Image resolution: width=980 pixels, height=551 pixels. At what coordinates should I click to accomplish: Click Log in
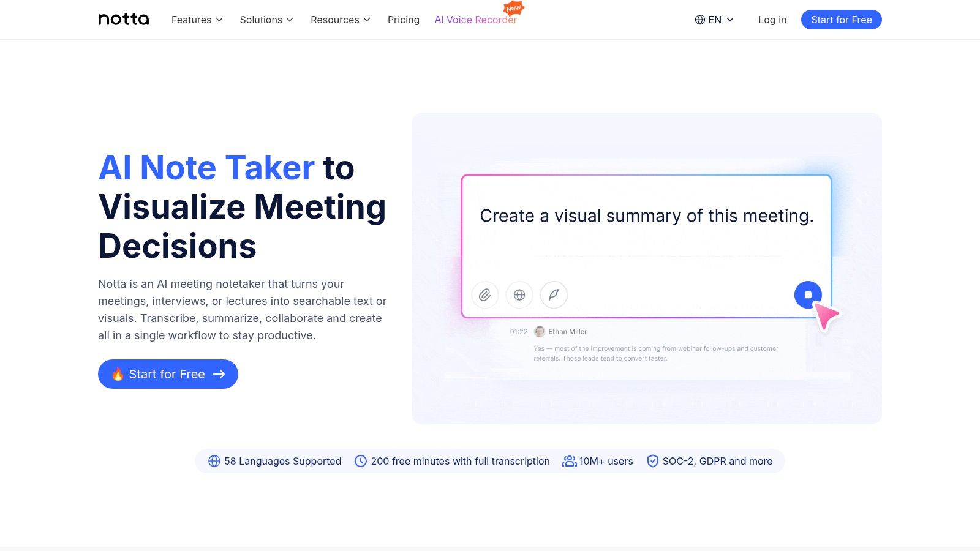pyautogui.click(x=772, y=20)
